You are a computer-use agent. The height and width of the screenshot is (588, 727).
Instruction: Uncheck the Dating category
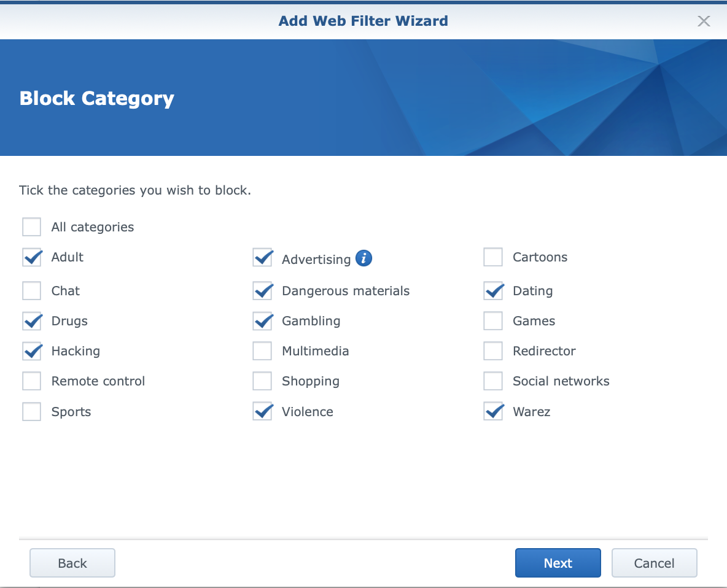pyautogui.click(x=493, y=291)
